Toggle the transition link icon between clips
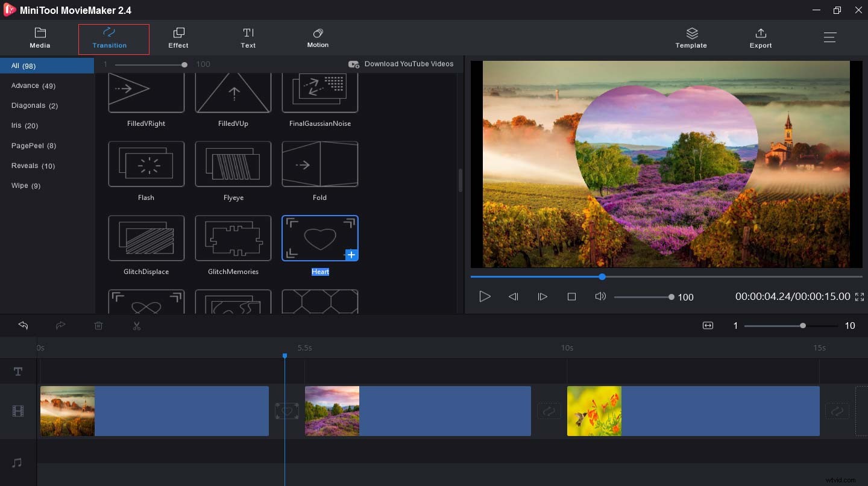The height and width of the screenshot is (486, 868). 287,411
